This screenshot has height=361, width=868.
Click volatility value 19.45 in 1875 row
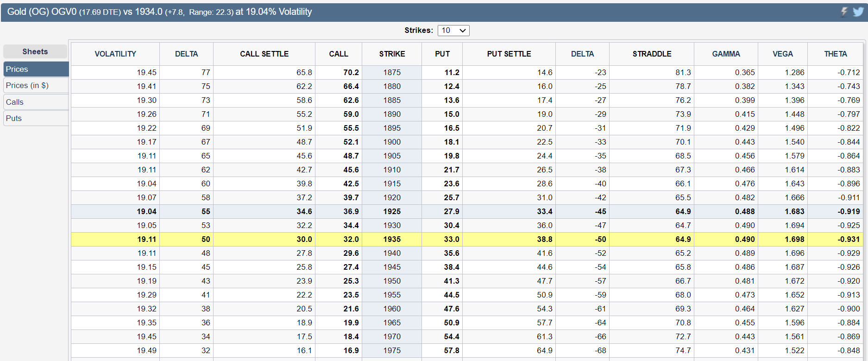[x=146, y=72]
